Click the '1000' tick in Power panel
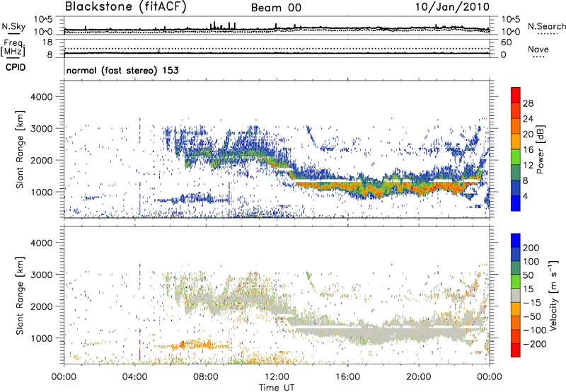The width and height of the screenshot is (566, 392). [x=42, y=192]
